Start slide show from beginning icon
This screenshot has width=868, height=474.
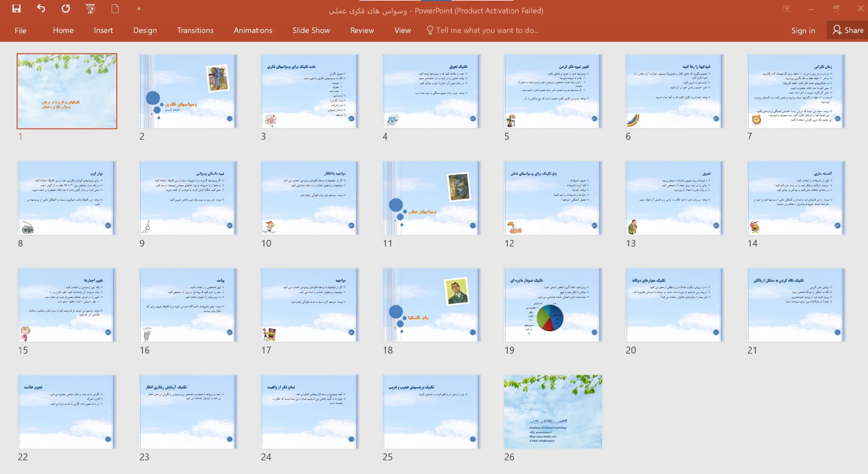tap(91, 8)
